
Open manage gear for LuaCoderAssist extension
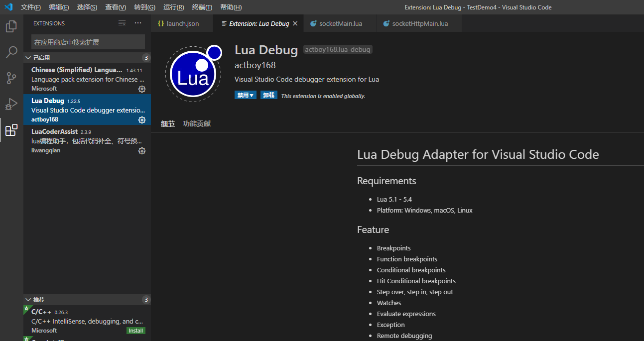(x=142, y=150)
